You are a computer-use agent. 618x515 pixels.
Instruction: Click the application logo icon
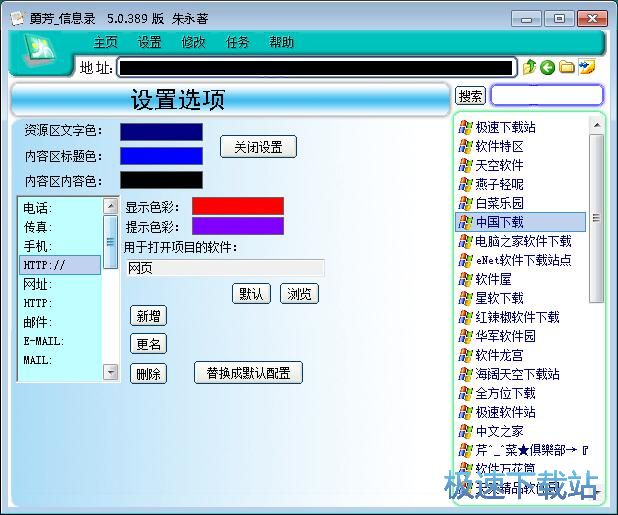pyautogui.click(x=40, y=49)
